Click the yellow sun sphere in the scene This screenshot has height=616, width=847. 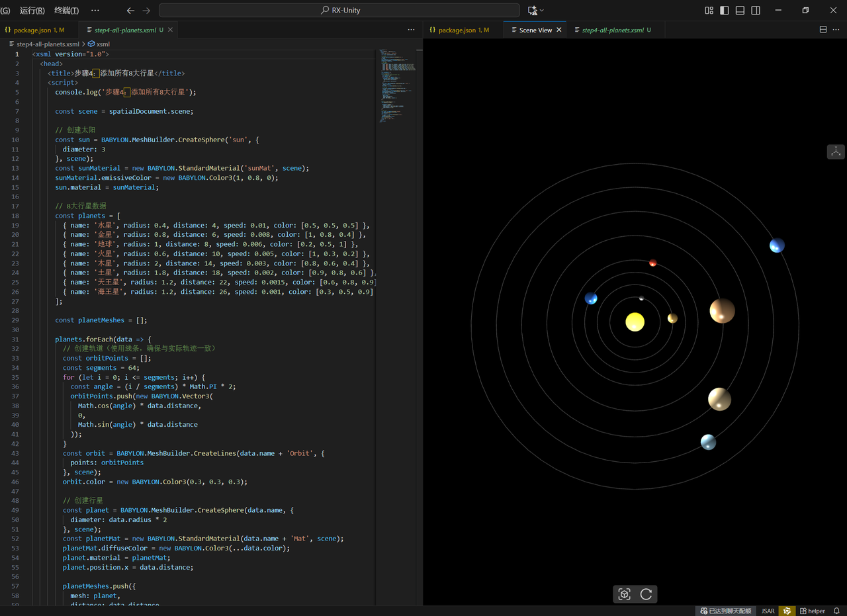pos(635,322)
